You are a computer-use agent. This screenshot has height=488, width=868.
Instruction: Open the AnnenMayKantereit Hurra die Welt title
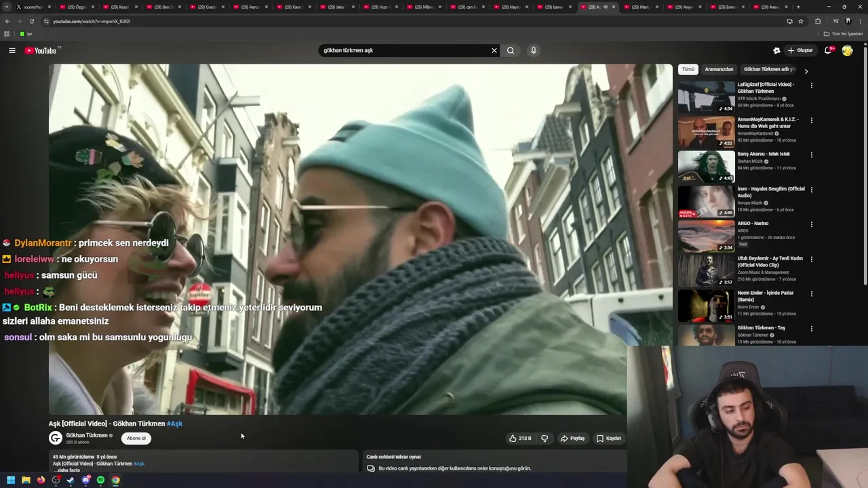768,123
